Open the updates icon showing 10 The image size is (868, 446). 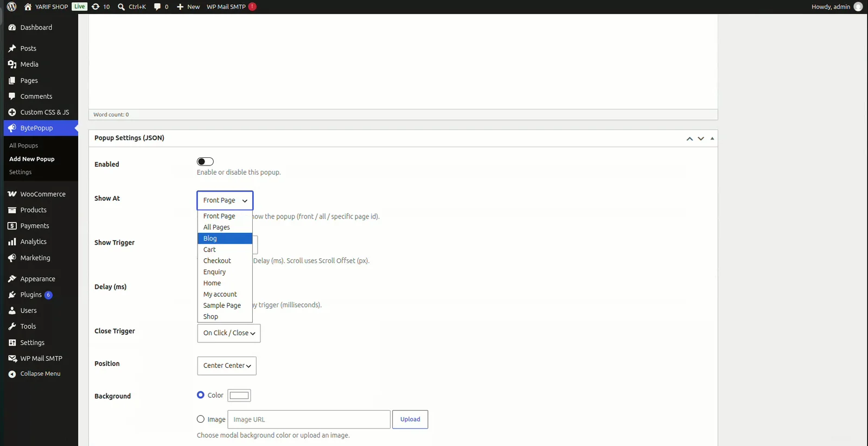[95, 7]
